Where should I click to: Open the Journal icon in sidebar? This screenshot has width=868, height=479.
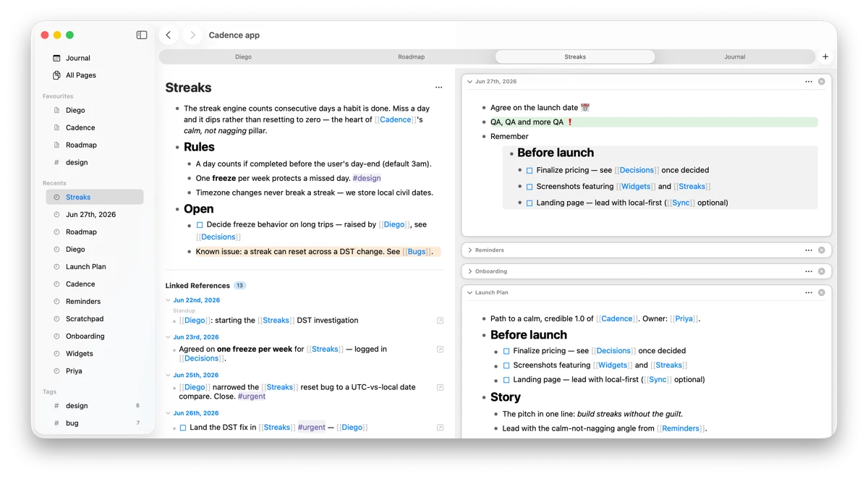[x=57, y=58]
